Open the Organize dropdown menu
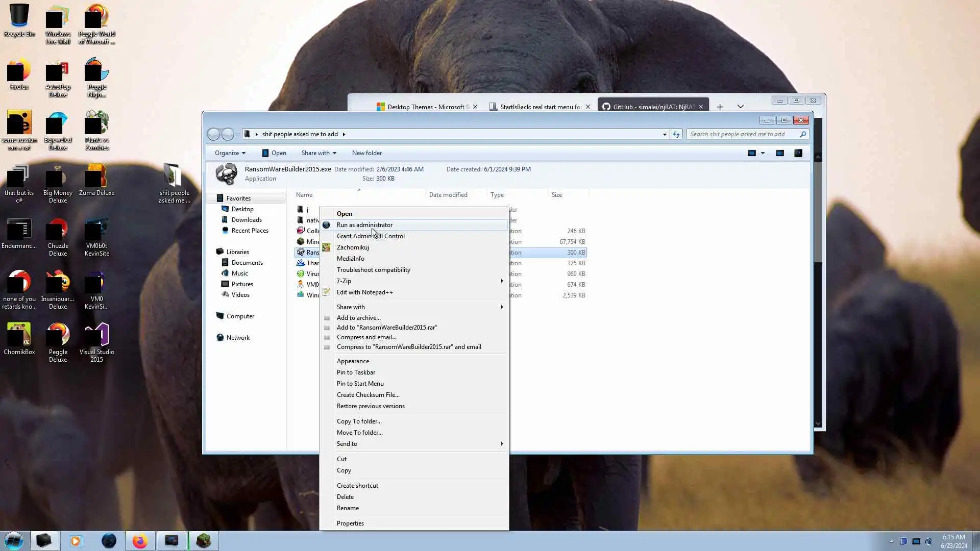This screenshot has width=980, height=551. tap(230, 153)
